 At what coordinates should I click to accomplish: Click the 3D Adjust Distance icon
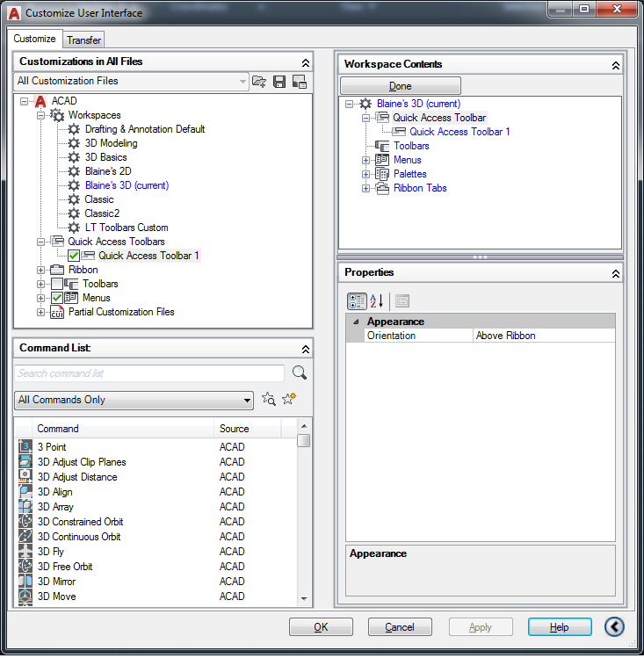pyautogui.click(x=25, y=476)
